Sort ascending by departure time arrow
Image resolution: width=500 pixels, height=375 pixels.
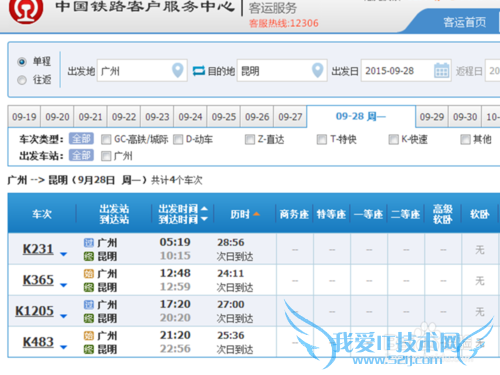(x=204, y=209)
